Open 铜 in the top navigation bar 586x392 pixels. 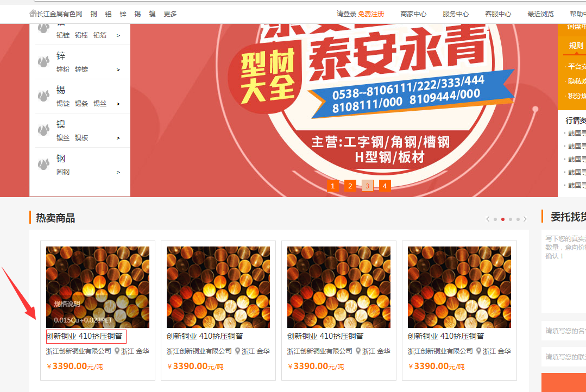[x=93, y=14]
